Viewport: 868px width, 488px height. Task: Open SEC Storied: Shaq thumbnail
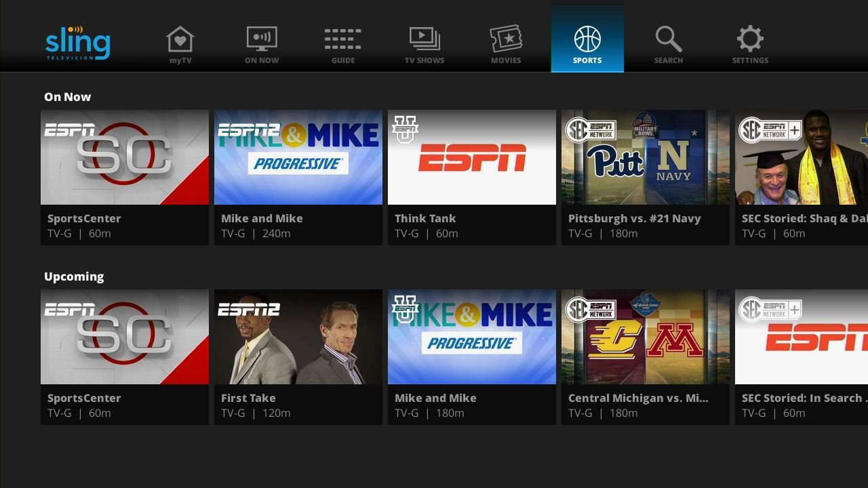[x=801, y=157]
